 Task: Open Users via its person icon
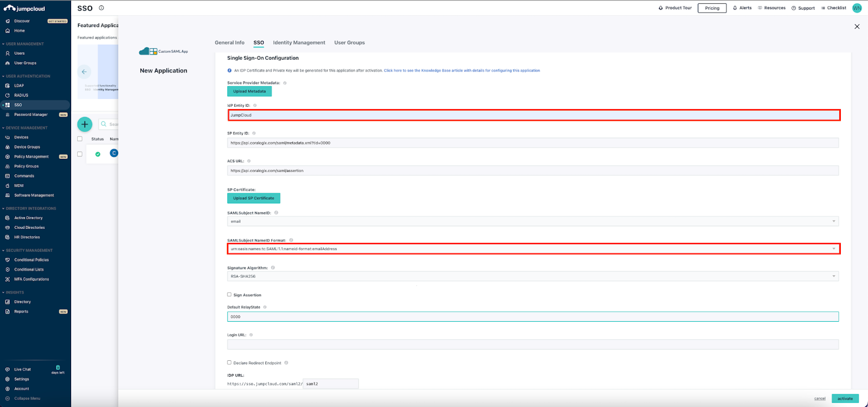coord(8,53)
